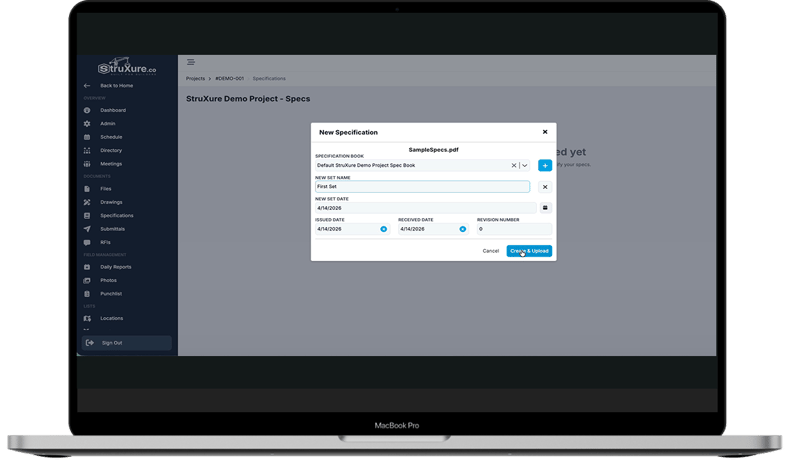Click the blue plus button beside Specification Book
The image size is (800, 476).
tap(545, 165)
